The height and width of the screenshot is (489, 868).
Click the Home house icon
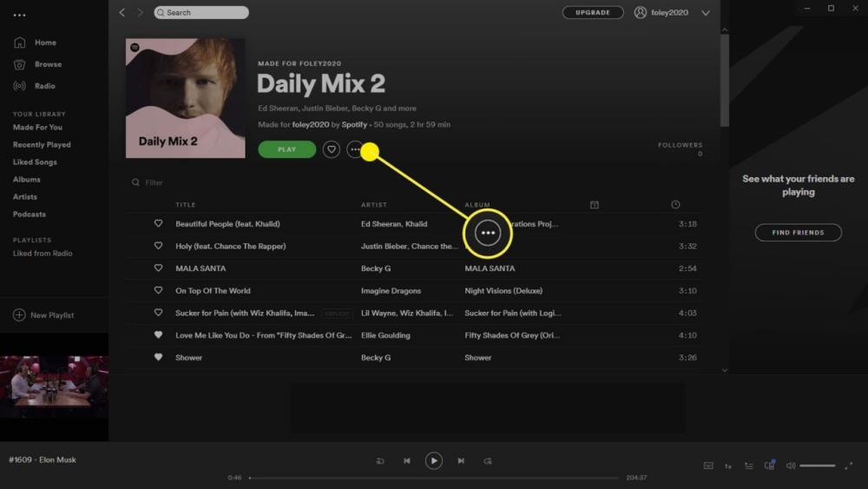[19, 43]
